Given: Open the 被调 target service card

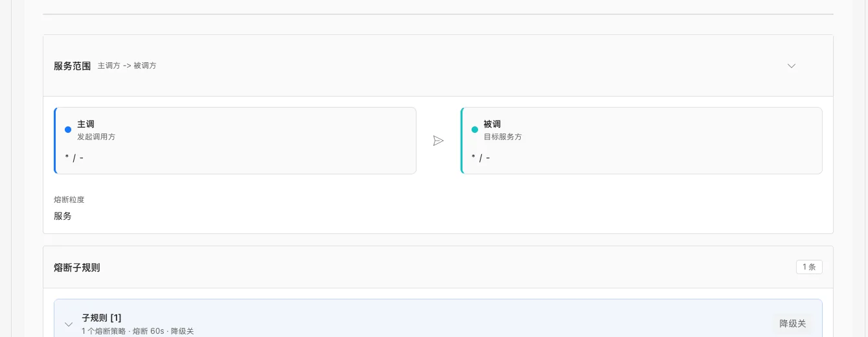Looking at the screenshot, I should click(x=641, y=141).
